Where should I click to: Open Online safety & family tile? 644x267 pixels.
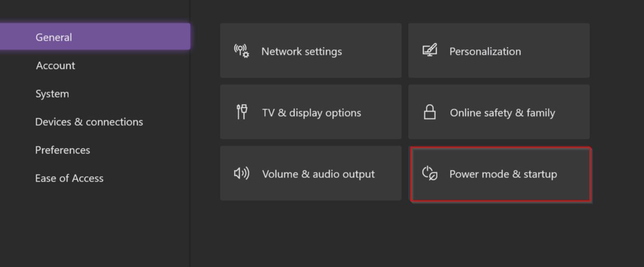coord(499,112)
